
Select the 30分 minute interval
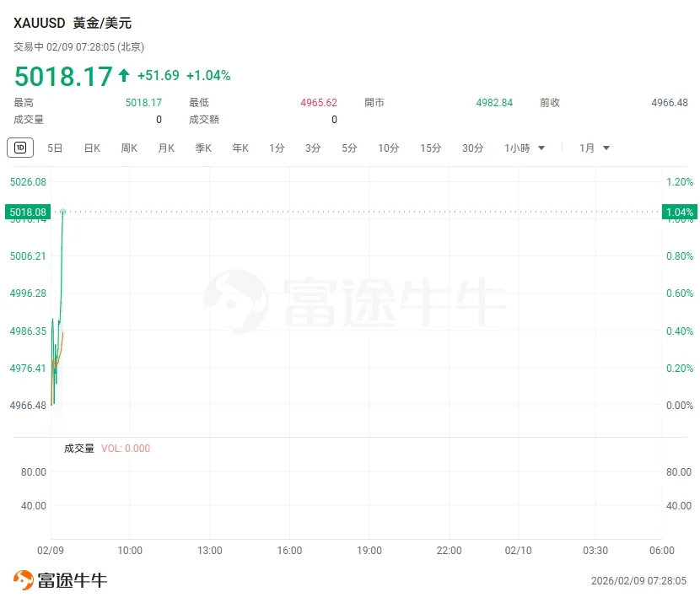pos(473,148)
